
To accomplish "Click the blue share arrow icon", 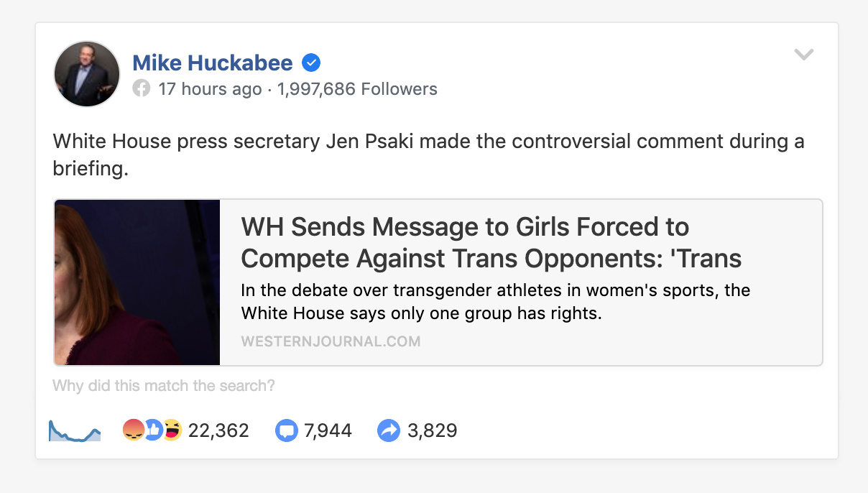I will pyautogui.click(x=388, y=430).
